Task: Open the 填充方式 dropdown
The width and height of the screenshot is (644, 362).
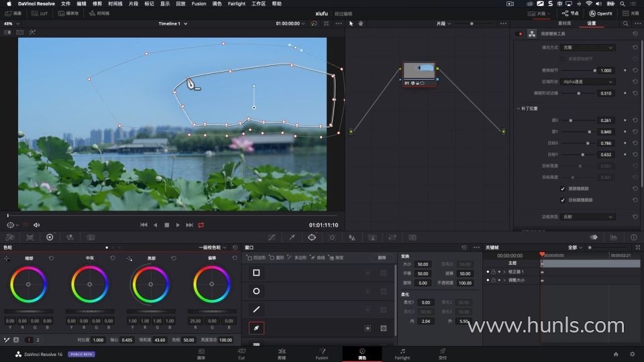Action: coord(588,48)
